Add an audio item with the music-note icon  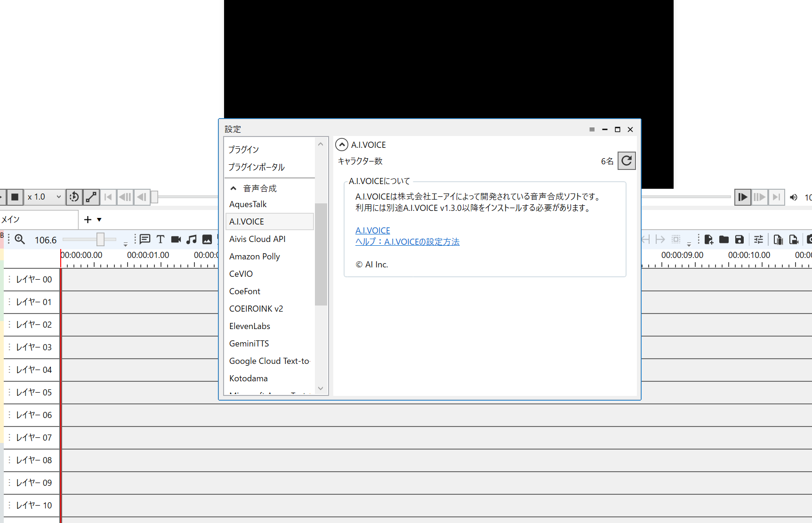(x=191, y=239)
